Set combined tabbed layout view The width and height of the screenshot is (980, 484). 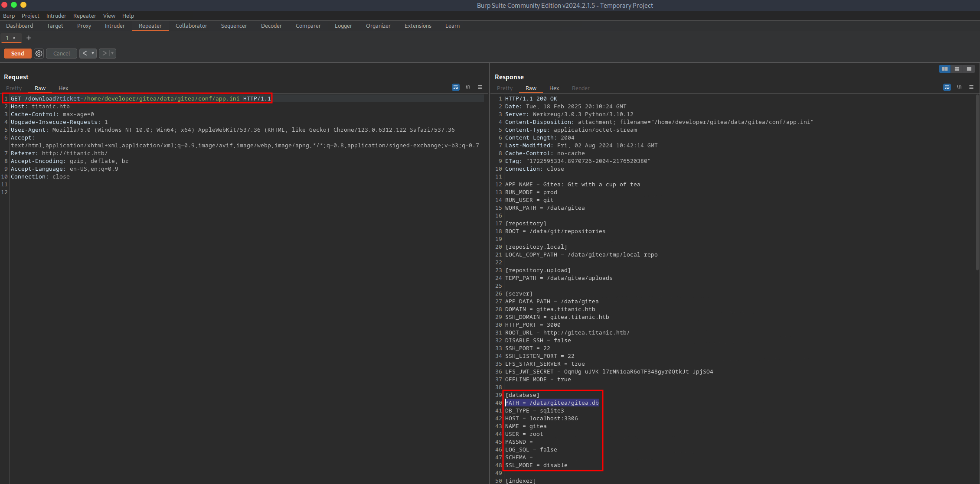coord(969,69)
